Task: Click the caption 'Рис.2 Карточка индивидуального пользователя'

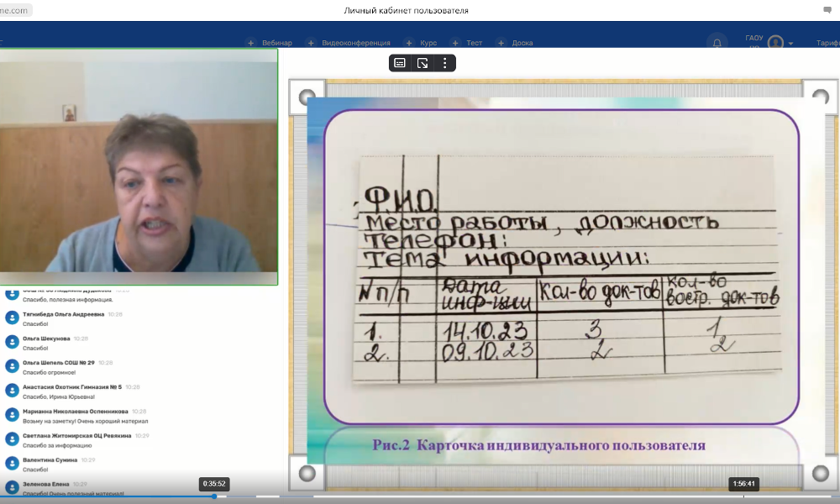Action: coord(539,445)
